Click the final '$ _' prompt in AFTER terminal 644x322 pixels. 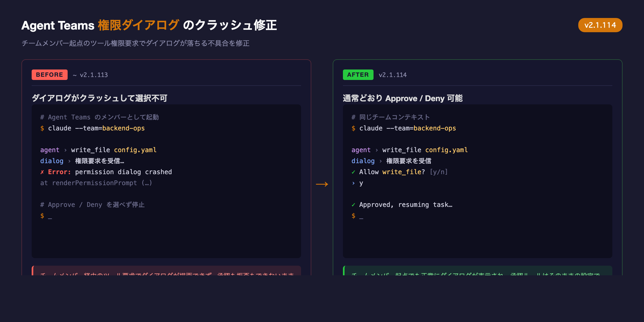tap(357, 216)
